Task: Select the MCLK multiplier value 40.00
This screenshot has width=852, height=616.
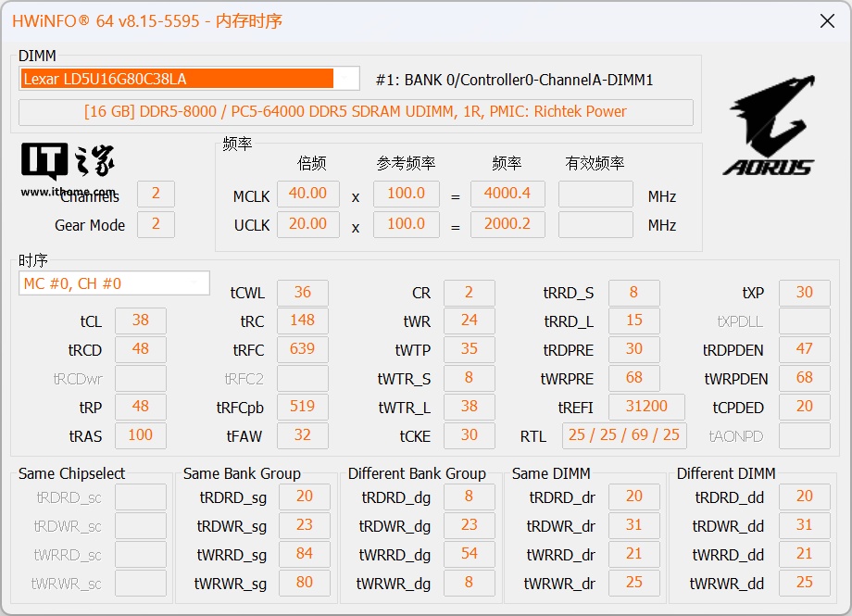Action: (307, 194)
